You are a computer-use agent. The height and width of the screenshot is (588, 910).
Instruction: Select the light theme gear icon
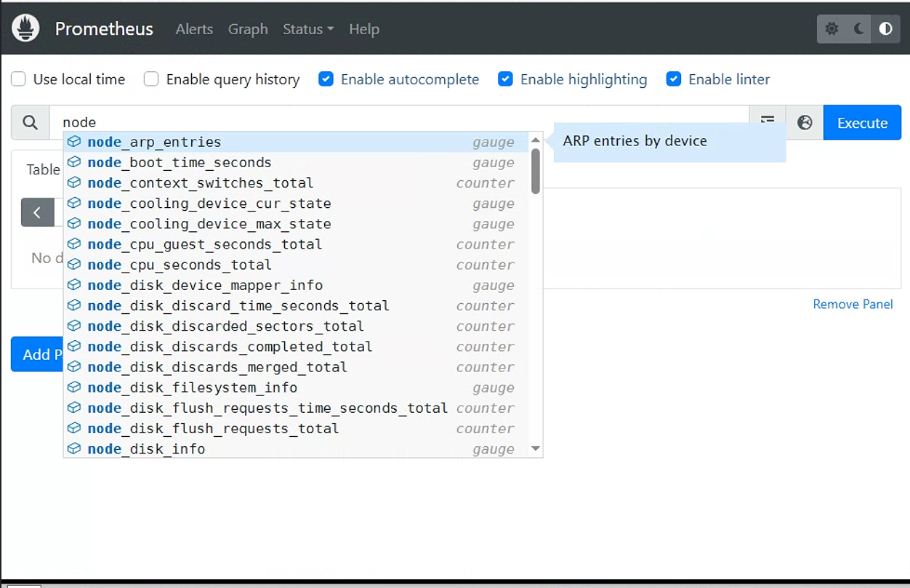(832, 29)
